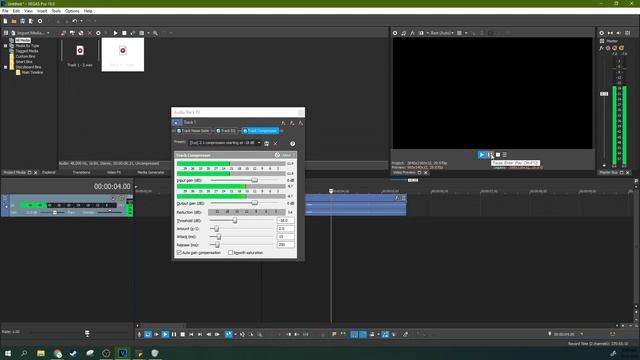Switch to the Video FX tab
640x360 pixels.
point(114,173)
